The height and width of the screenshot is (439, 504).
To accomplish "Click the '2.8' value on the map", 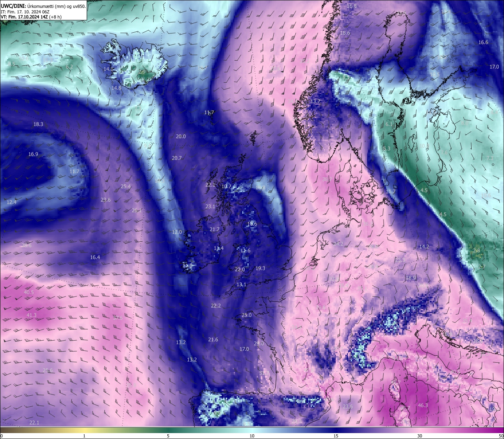I will point(476,250).
